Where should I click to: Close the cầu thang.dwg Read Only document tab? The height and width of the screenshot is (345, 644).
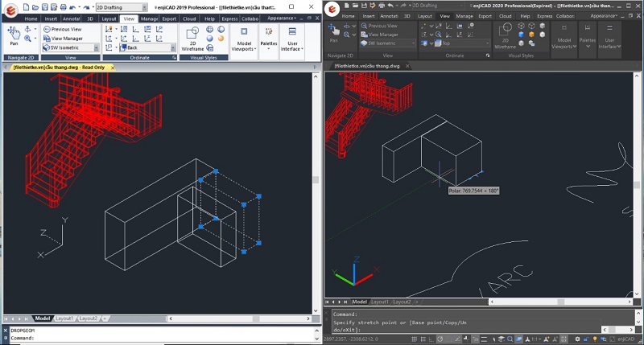click(x=113, y=68)
